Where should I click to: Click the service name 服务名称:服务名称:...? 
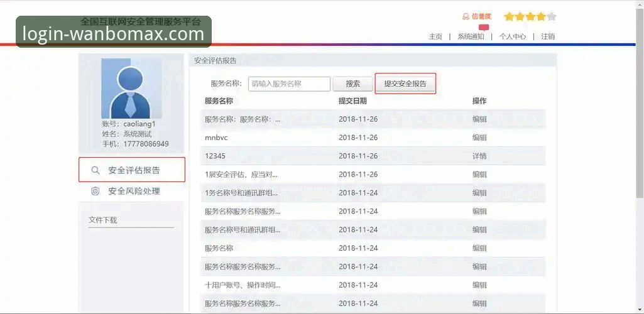[243, 119]
